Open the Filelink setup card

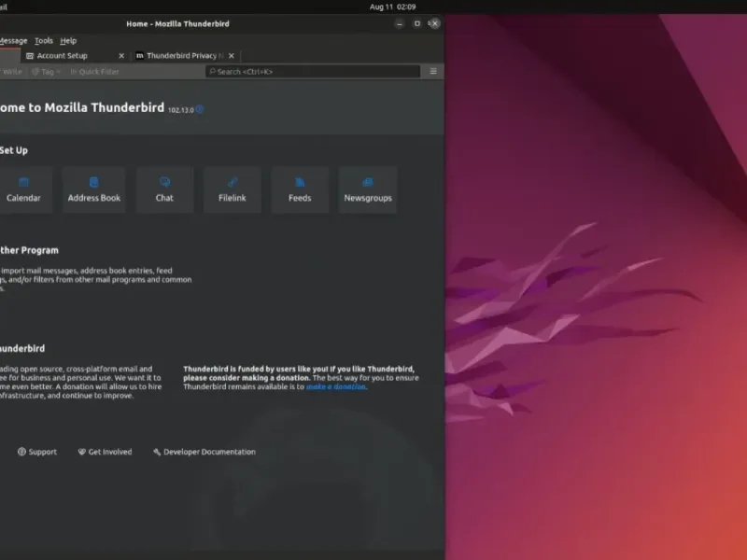point(232,189)
